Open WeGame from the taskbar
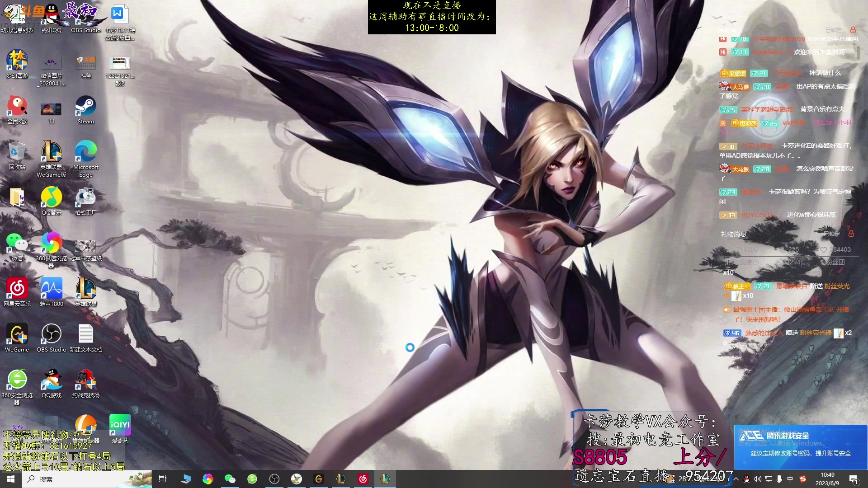Screen dimensions: 868x488 319,479
